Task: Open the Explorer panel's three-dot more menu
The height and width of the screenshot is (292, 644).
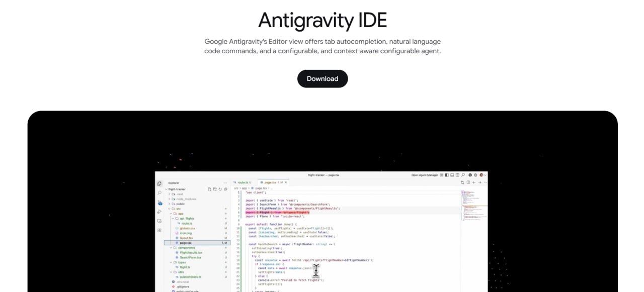Action: coord(225,183)
